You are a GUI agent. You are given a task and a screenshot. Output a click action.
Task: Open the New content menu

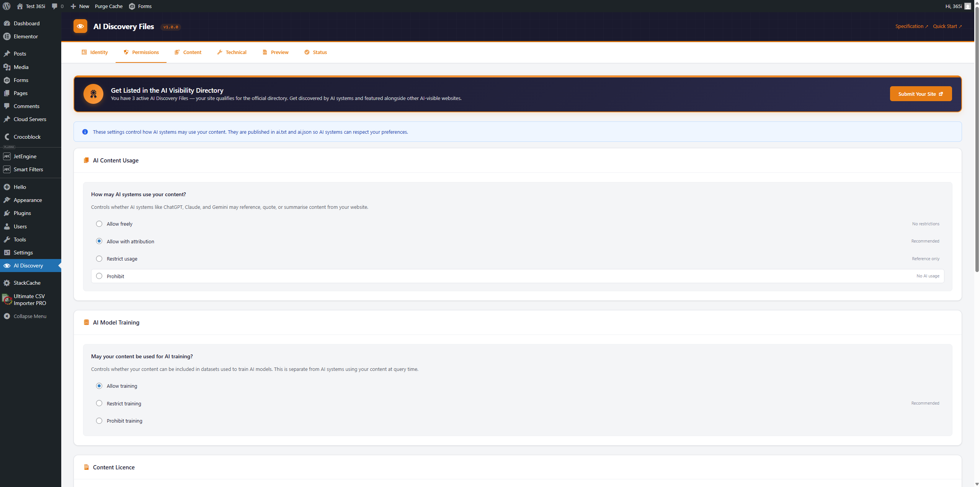point(80,6)
